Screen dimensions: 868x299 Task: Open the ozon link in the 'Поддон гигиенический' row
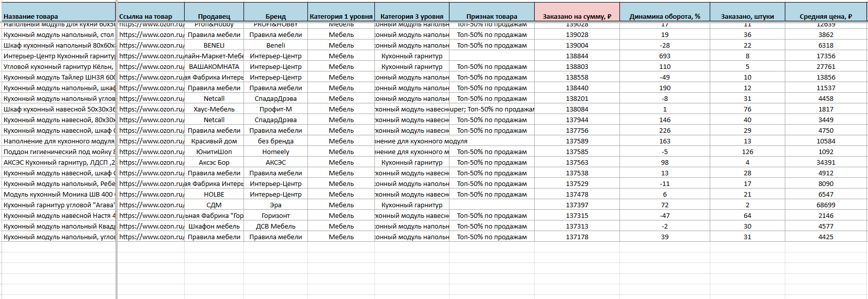coord(151,152)
